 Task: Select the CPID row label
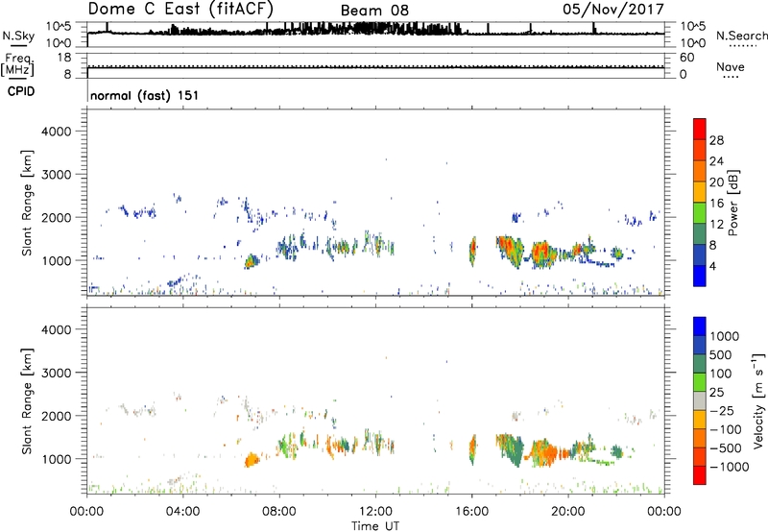[21, 91]
